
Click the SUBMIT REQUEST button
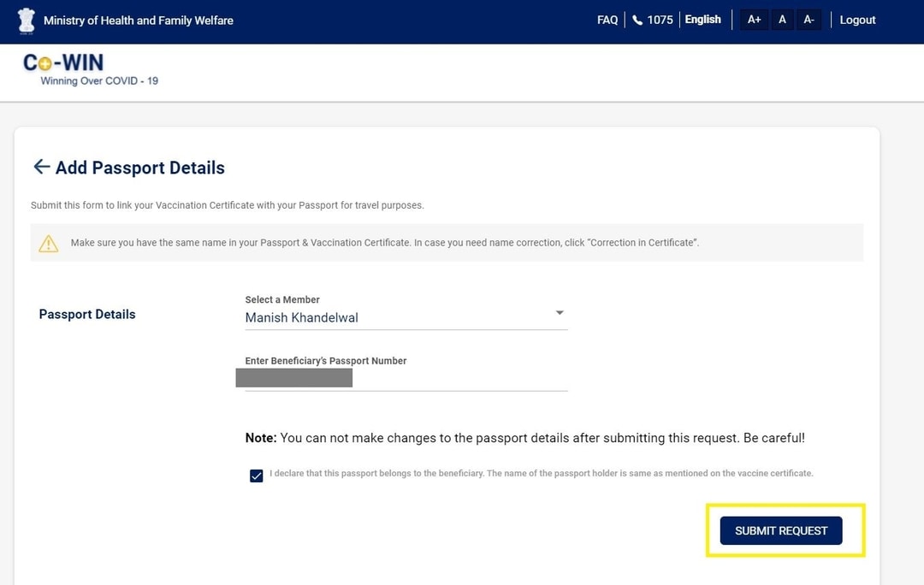pos(781,531)
